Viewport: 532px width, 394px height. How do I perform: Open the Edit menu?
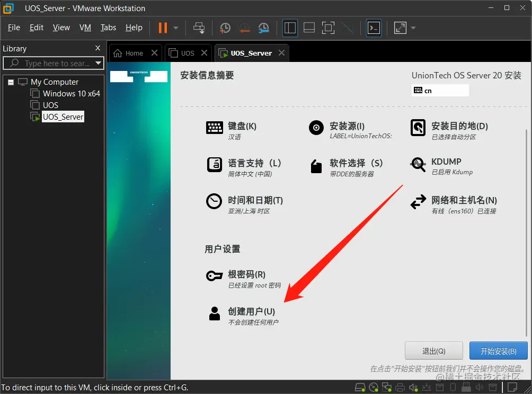(x=37, y=28)
